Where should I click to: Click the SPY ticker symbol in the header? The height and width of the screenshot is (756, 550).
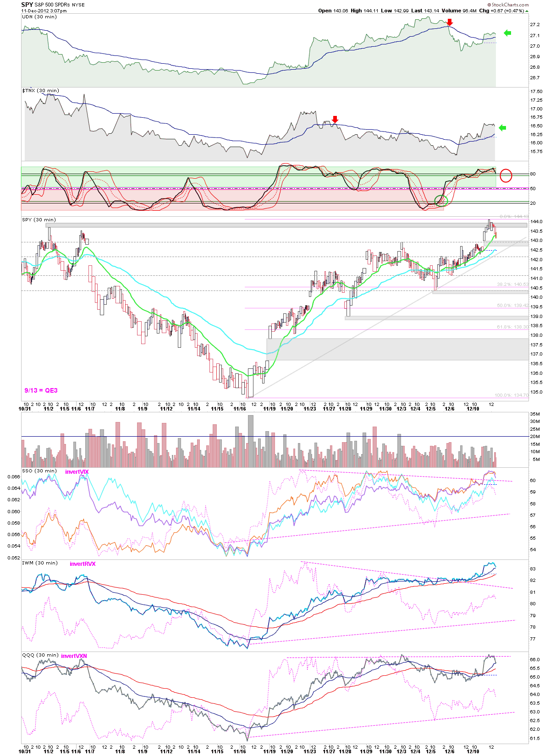point(27,5)
